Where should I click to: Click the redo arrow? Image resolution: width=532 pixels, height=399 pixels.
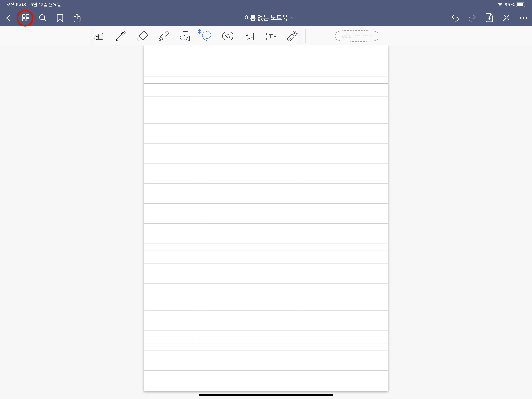pos(472,18)
